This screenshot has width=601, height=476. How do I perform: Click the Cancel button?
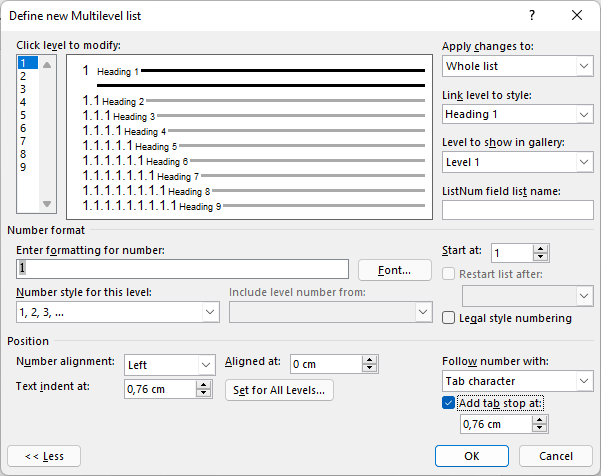(x=556, y=456)
